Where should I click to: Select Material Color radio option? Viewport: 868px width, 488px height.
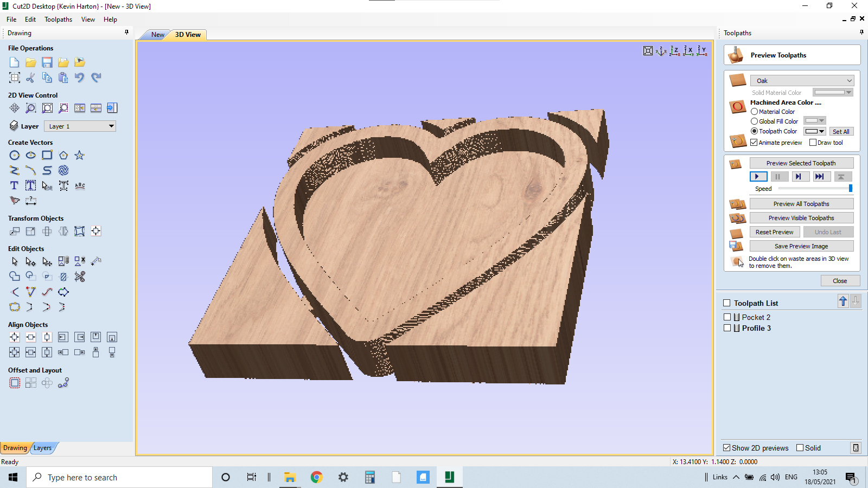(x=754, y=112)
